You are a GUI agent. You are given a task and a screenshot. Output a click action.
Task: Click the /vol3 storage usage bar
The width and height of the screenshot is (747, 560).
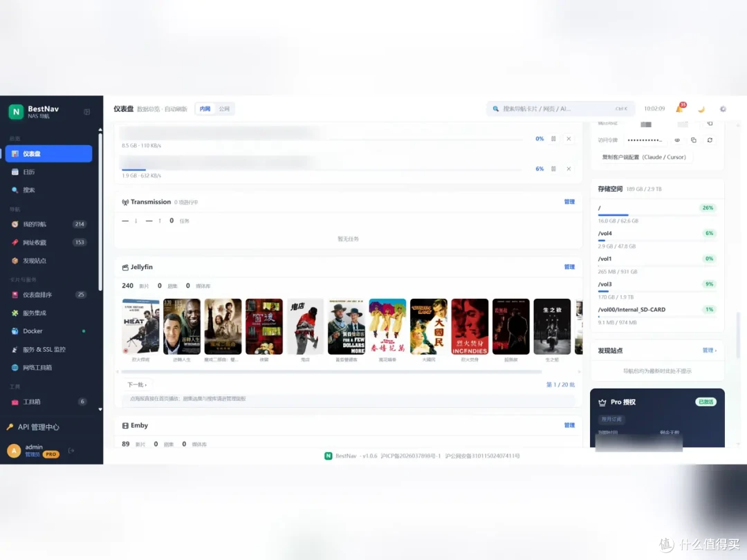pos(658,292)
